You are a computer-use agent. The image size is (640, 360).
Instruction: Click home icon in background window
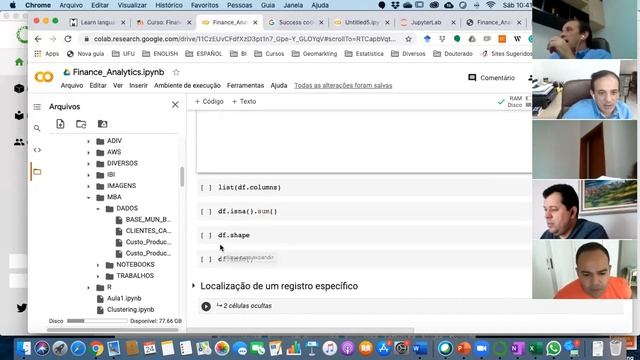point(19,62)
